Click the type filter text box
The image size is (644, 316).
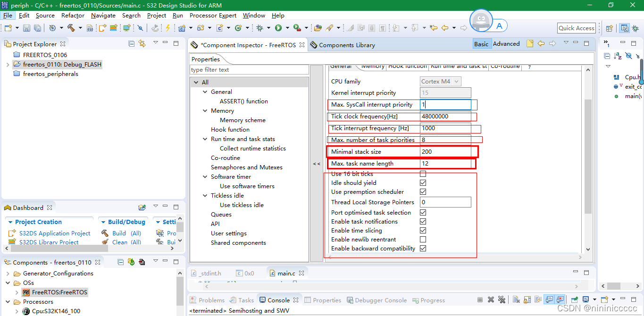tap(249, 70)
